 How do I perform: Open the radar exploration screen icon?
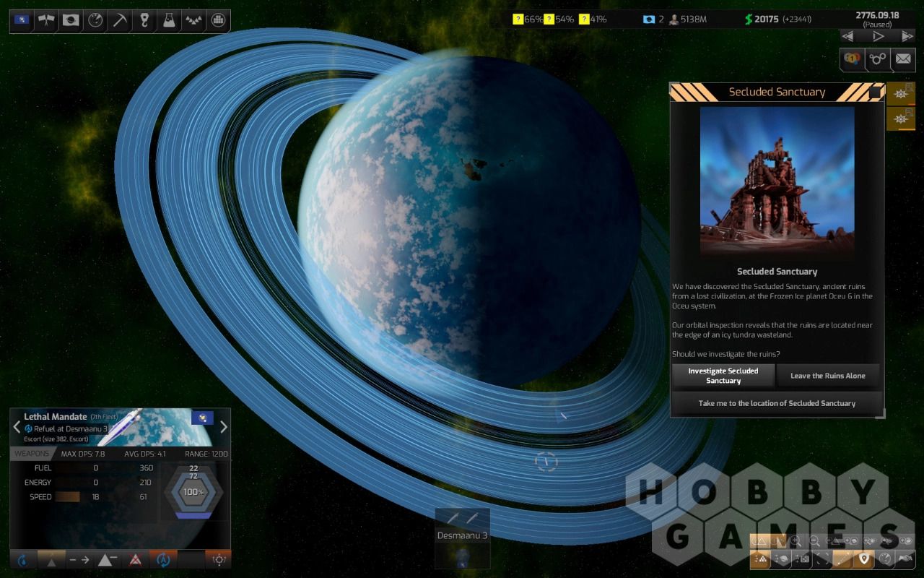pos(95,20)
